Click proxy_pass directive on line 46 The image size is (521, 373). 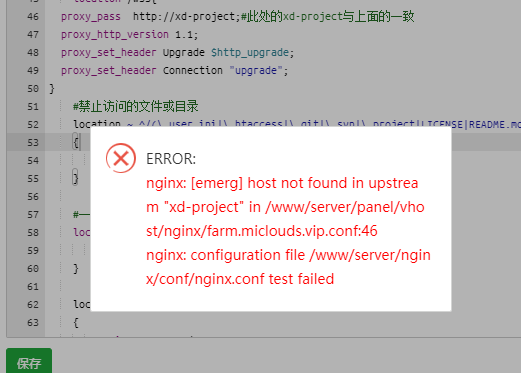click(x=91, y=16)
